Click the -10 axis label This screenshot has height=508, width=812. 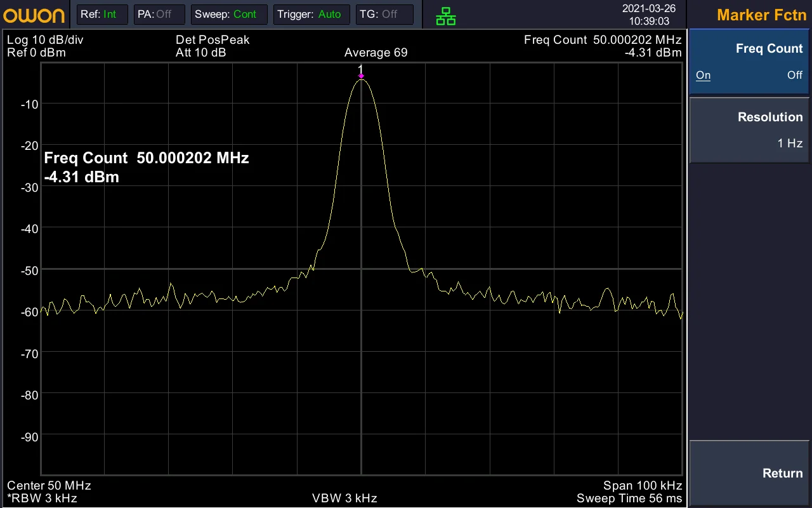click(x=29, y=104)
